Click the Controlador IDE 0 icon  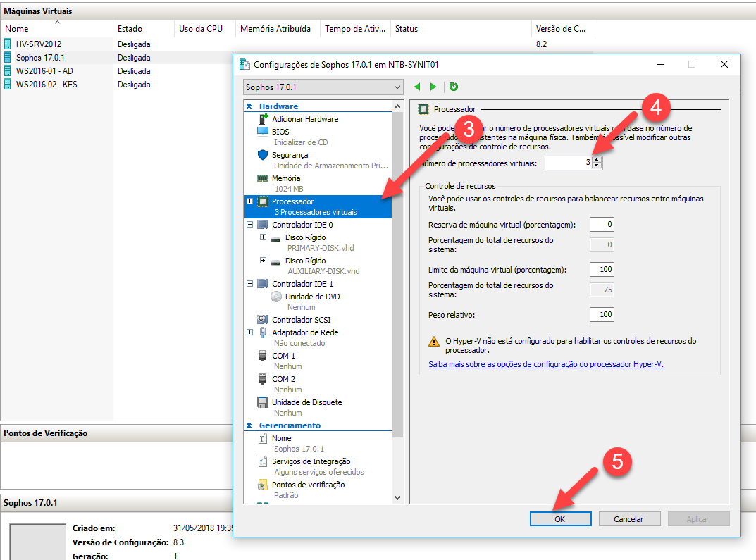[263, 225]
